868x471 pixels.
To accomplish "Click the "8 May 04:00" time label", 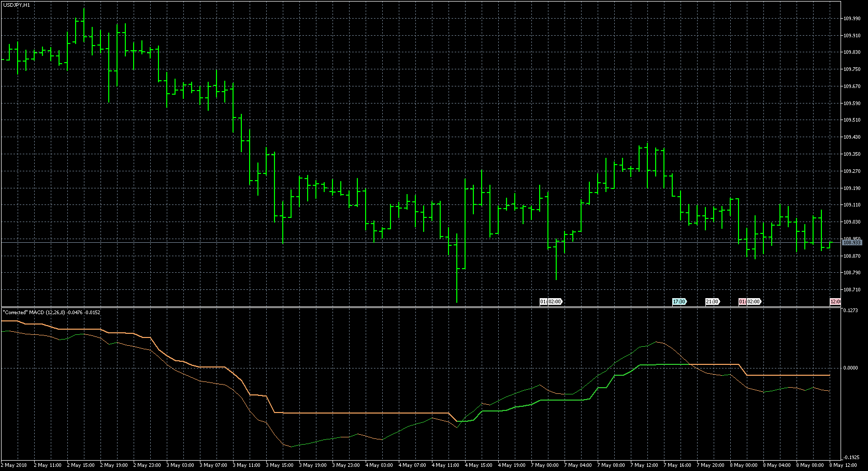I will point(777,465).
